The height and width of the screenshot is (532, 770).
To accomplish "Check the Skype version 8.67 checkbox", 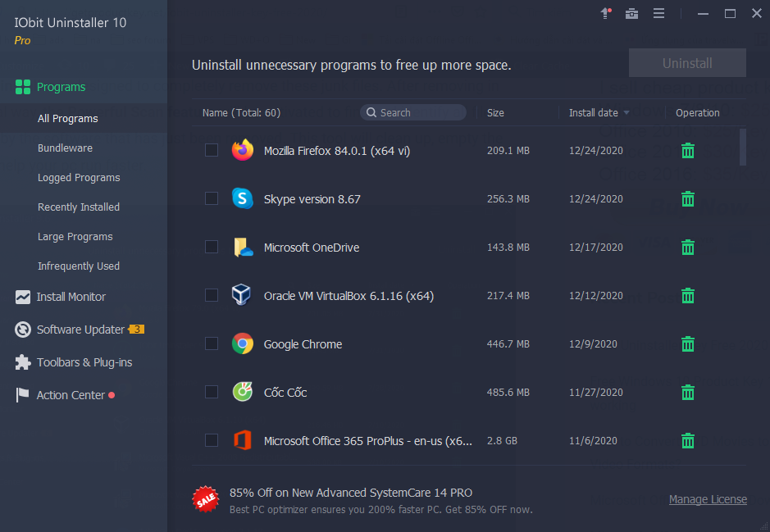I will pyautogui.click(x=211, y=198).
